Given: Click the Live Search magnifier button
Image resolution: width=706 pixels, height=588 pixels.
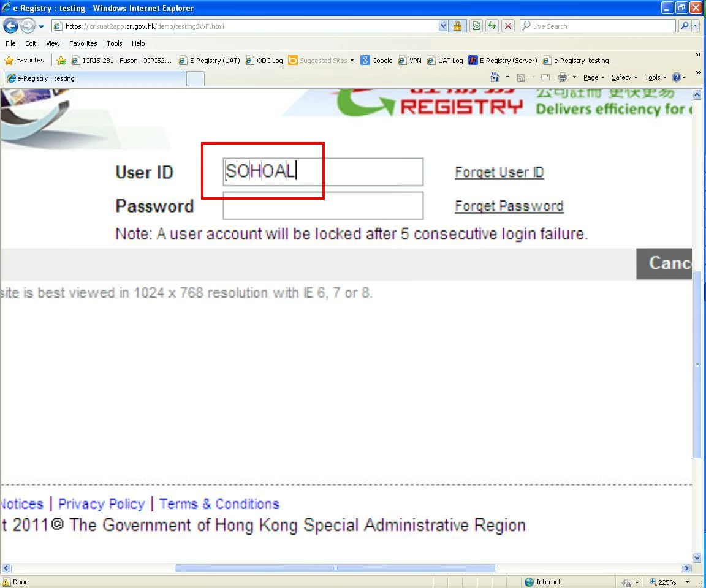Looking at the screenshot, I should click(685, 26).
